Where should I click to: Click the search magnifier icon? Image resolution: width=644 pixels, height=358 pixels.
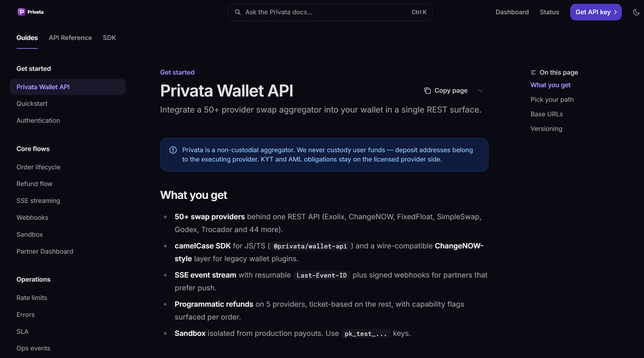pyautogui.click(x=238, y=12)
